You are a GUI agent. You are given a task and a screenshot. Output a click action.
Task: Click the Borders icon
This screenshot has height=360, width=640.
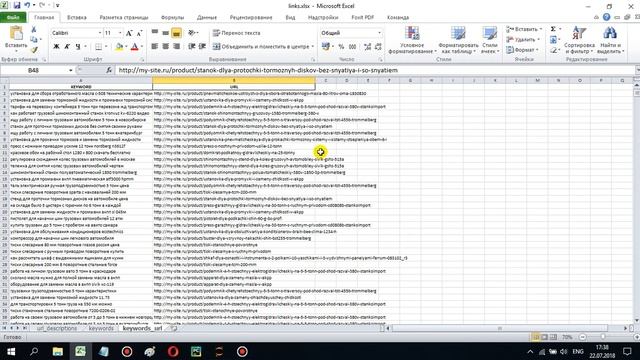[98, 47]
